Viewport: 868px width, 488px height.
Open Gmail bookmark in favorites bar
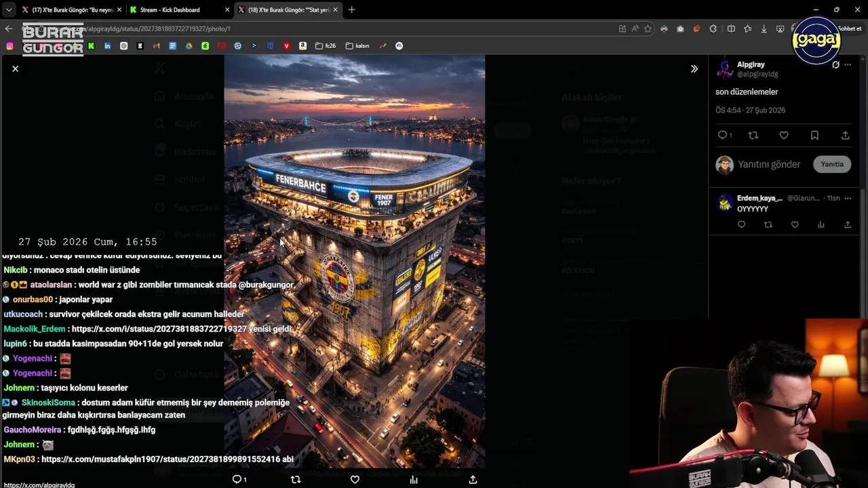(x=156, y=45)
